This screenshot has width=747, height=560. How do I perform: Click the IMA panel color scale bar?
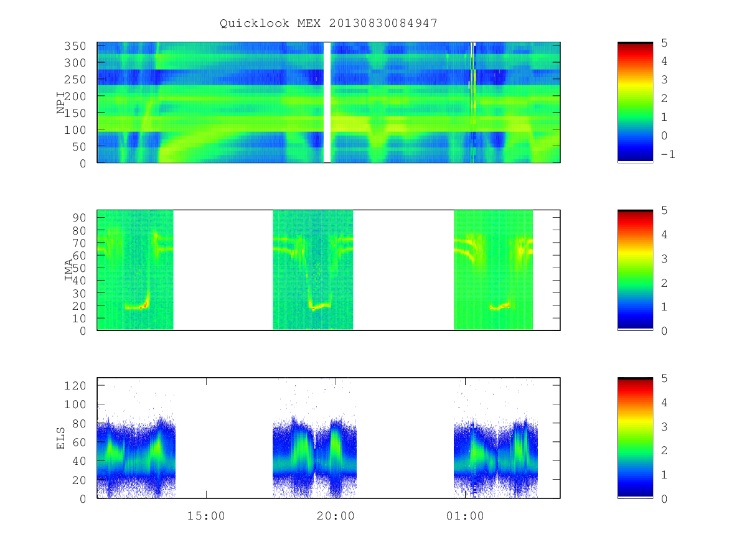(635, 270)
